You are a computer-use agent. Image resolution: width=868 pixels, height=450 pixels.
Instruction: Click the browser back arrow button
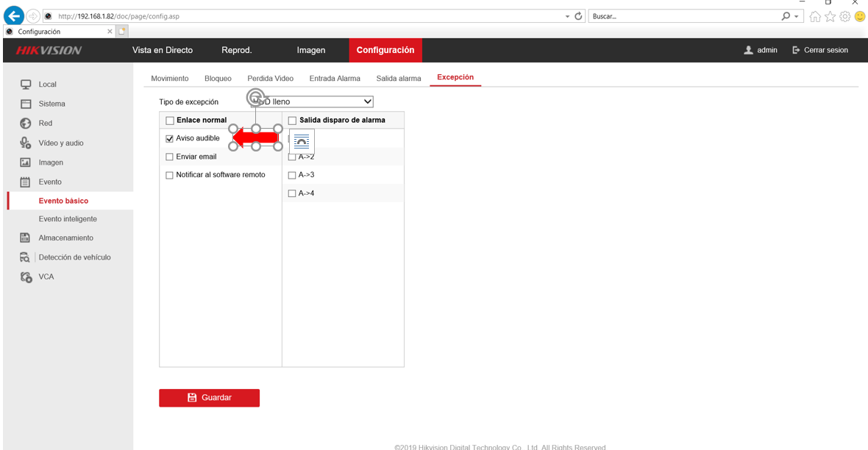coord(14,15)
